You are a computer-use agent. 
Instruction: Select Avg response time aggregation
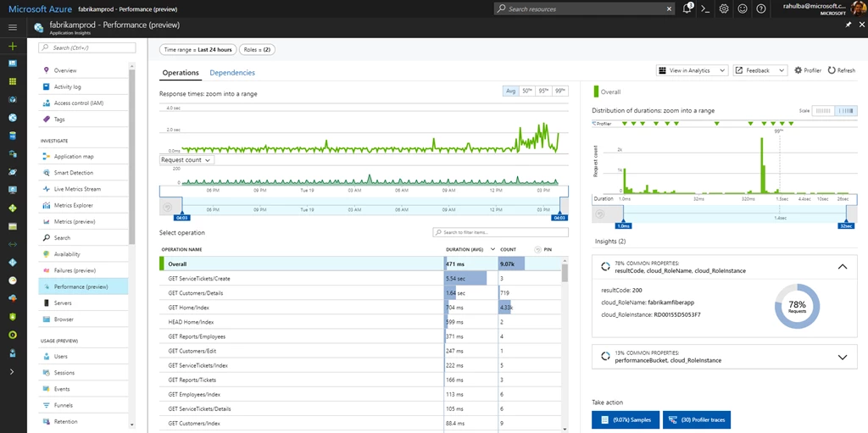510,91
